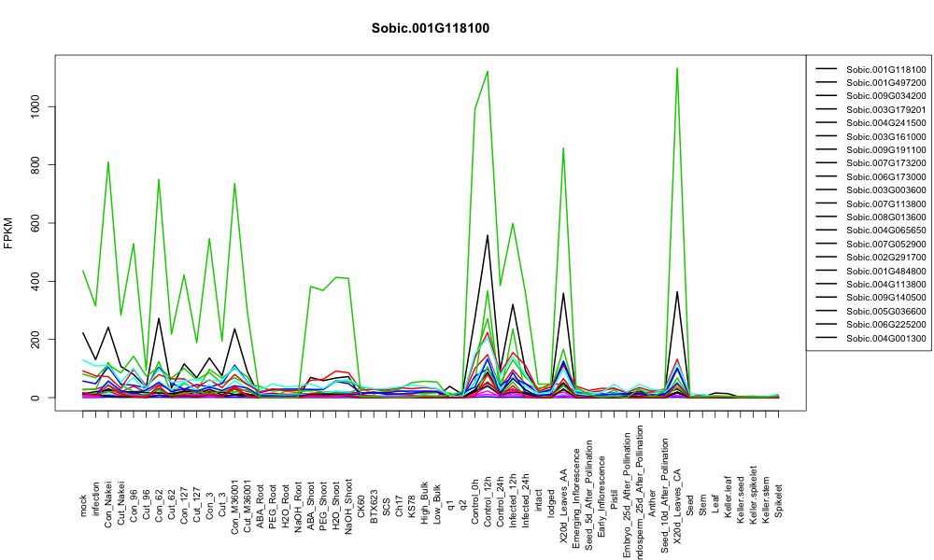The image size is (934, 560).
Task: Click the chart title Sobic.001G118100
Action: 430,29
